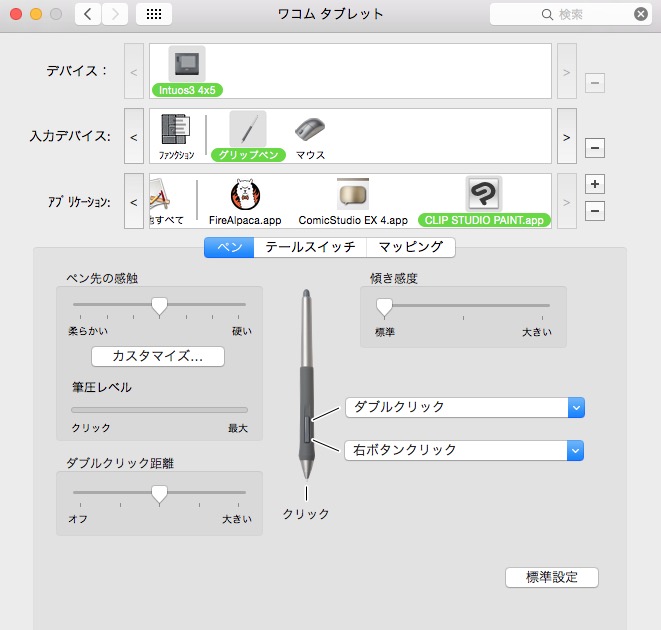Switch to the マッピング tab
The height and width of the screenshot is (630, 661).
click(410, 247)
